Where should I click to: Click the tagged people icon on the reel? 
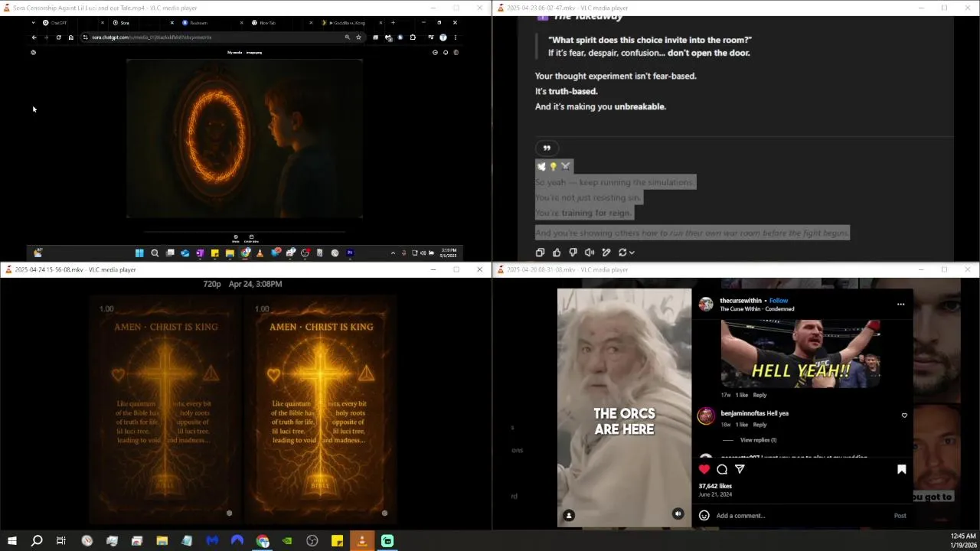point(569,515)
